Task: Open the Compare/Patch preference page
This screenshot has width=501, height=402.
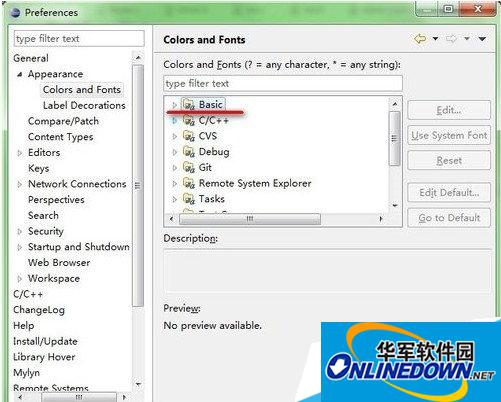Action: coord(63,121)
